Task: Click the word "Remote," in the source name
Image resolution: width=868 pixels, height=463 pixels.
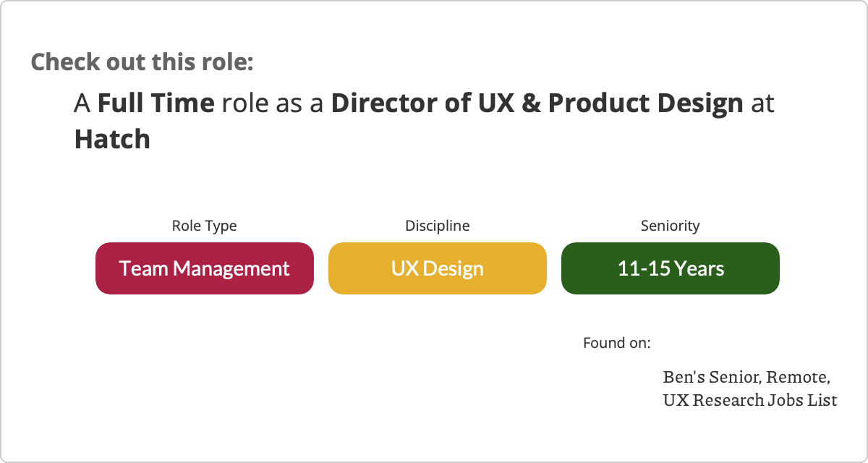Action: coord(798,377)
